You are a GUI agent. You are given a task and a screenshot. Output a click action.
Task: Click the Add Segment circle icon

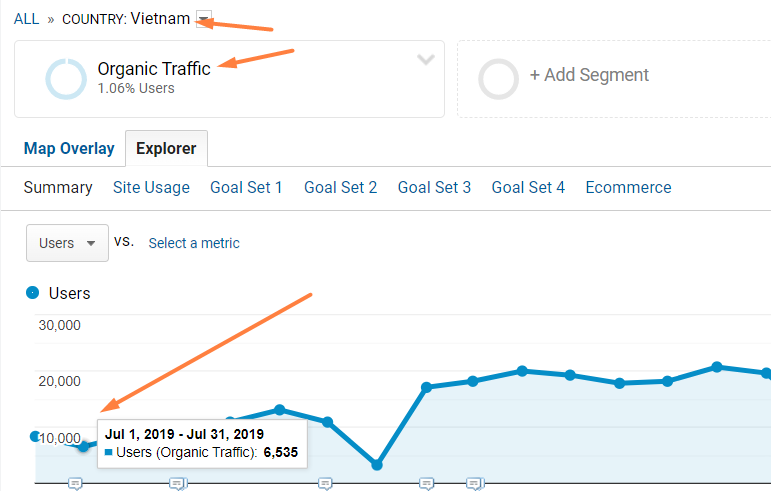point(498,79)
